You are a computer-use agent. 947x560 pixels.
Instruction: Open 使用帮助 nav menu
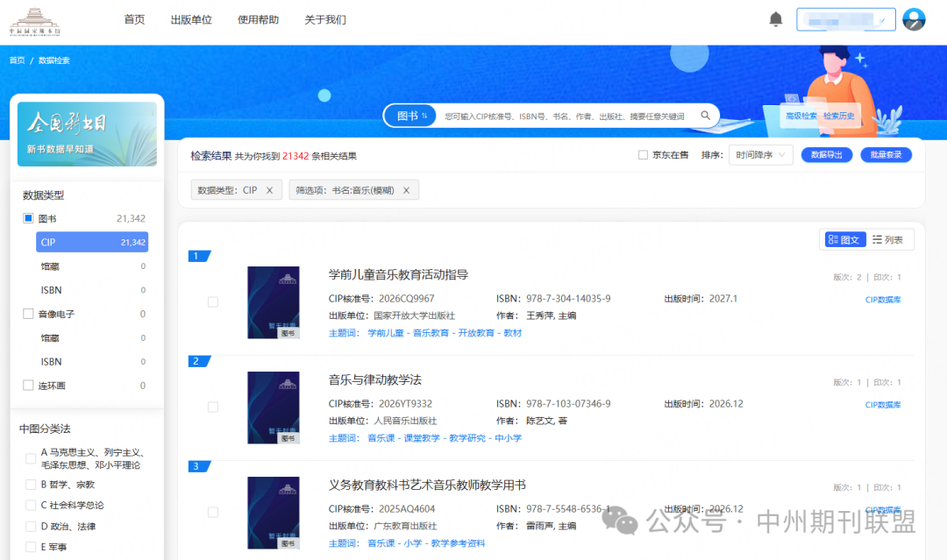point(258,20)
